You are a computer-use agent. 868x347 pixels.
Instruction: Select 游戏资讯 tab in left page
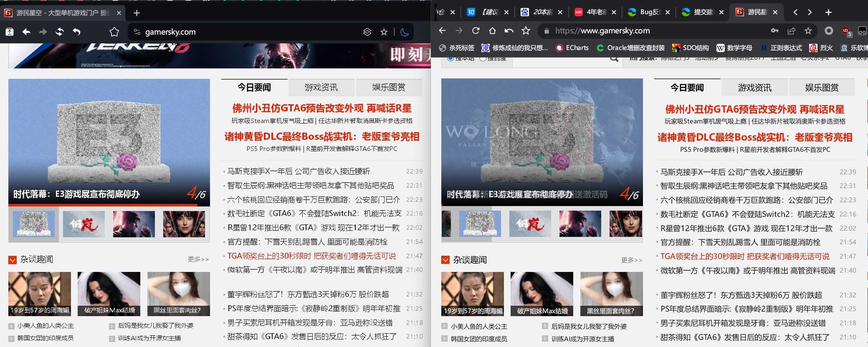pyautogui.click(x=321, y=87)
